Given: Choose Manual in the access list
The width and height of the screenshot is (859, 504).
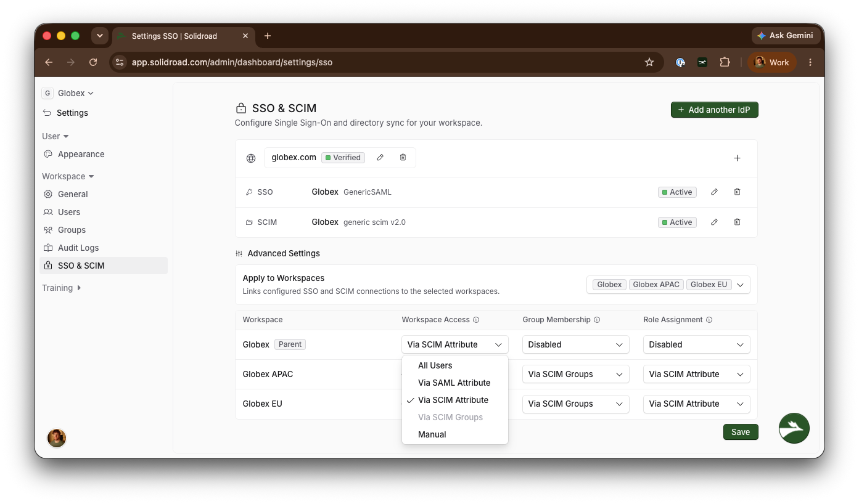Looking at the screenshot, I should click(455, 434).
